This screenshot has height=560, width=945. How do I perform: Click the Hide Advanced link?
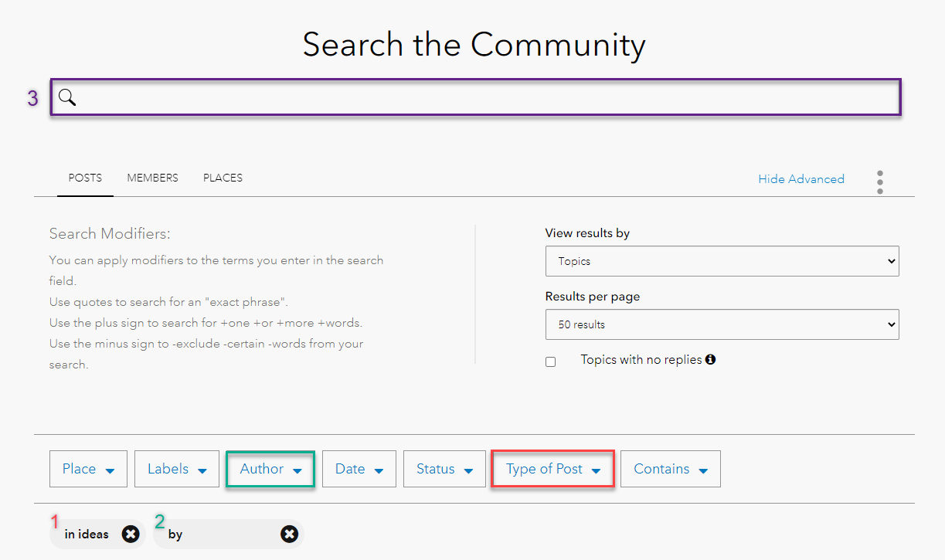(801, 178)
